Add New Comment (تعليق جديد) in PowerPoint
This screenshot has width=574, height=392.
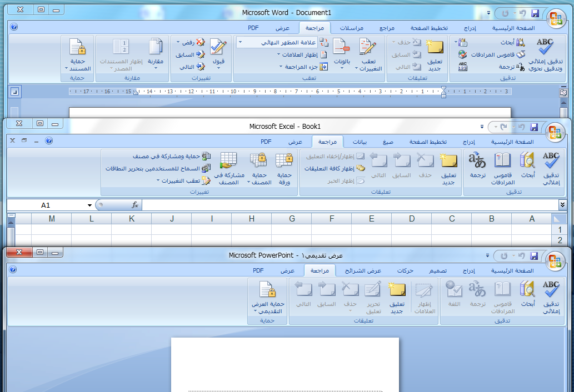(x=397, y=297)
